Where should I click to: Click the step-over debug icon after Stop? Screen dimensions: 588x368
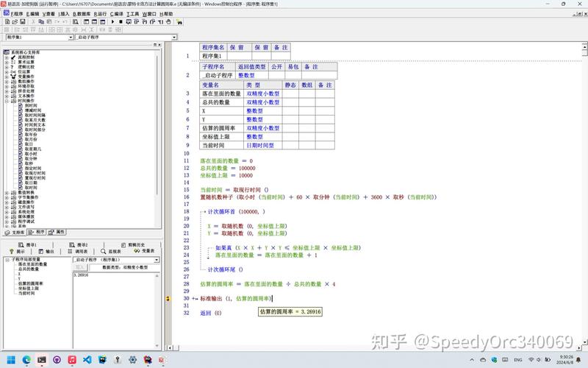click(x=129, y=22)
